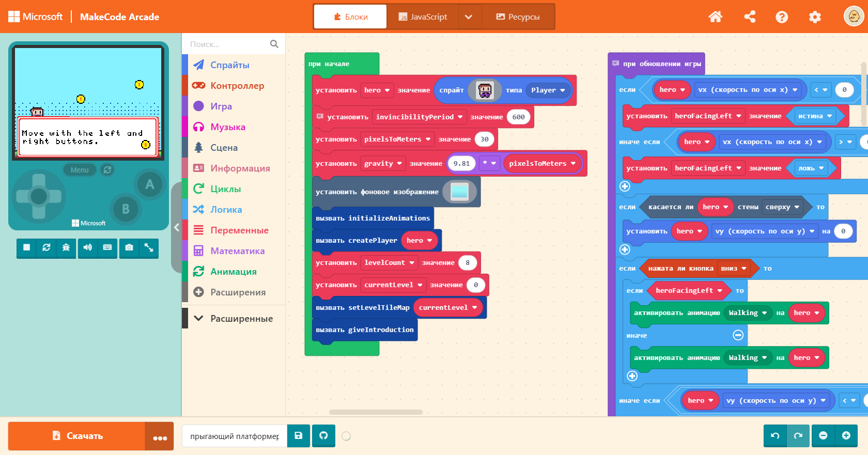Image resolution: width=868 pixels, height=455 pixels.
Task: Stop the simulator
Action: pyautogui.click(x=26, y=248)
